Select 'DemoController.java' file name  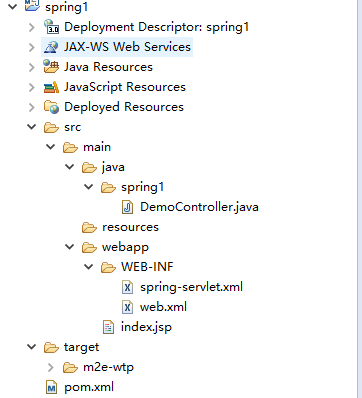(x=199, y=207)
